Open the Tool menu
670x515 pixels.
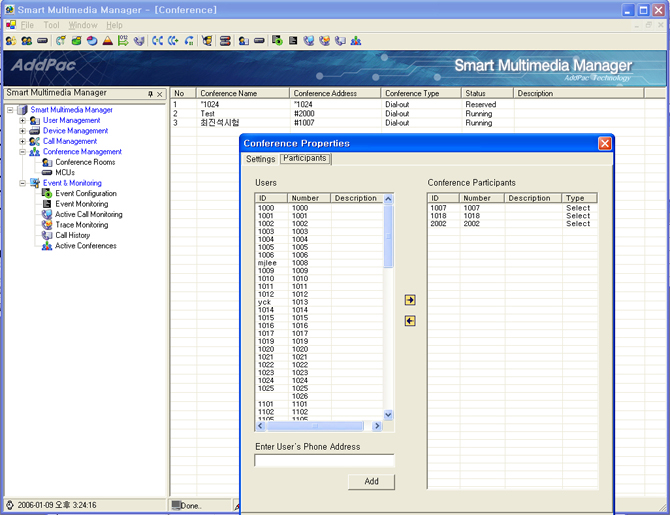[51, 25]
